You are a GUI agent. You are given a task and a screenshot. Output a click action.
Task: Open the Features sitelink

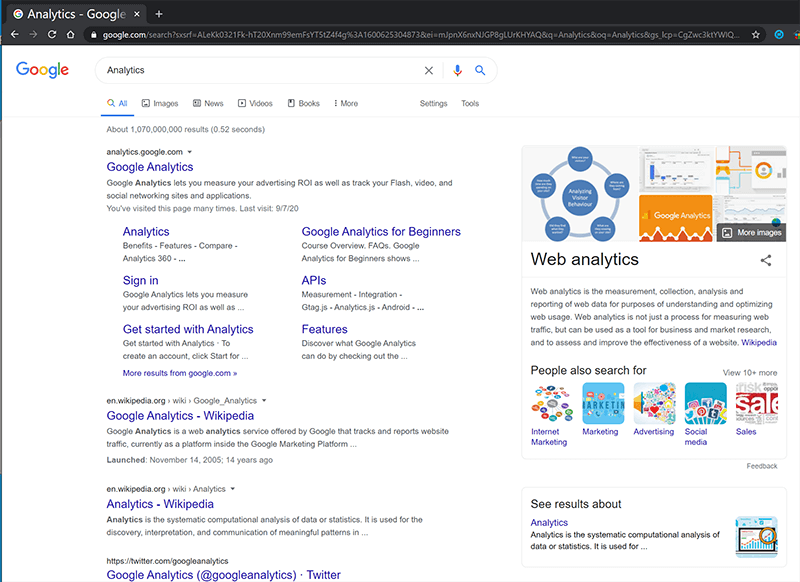(x=324, y=330)
